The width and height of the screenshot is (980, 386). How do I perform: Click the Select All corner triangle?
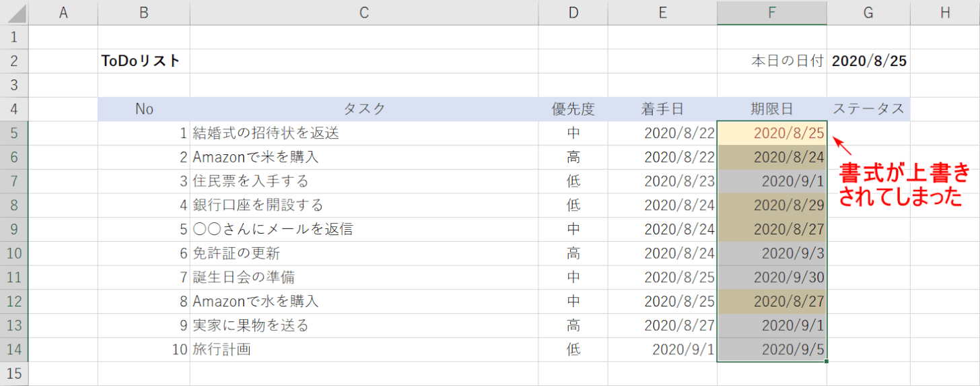pos(14,12)
